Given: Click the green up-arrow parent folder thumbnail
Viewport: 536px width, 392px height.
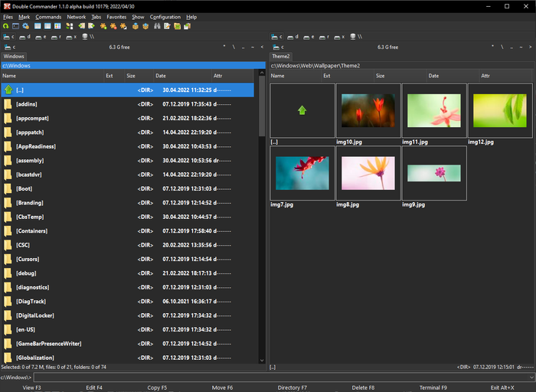Looking at the screenshot, I should (x=302, y=110).
